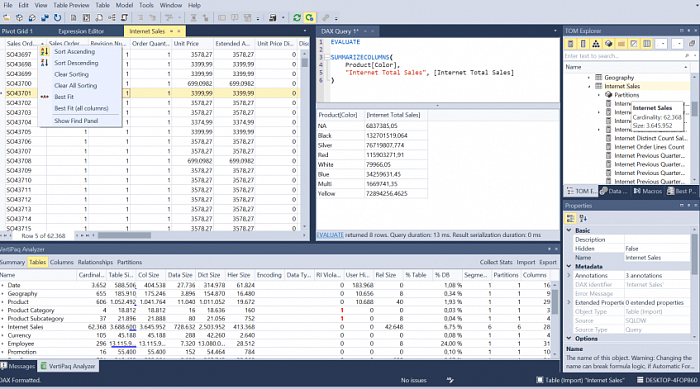This screenshot has height=389, width=700.
Task: Click the printer-like deploy icon in main toolbar
Action: click(272, 18)
